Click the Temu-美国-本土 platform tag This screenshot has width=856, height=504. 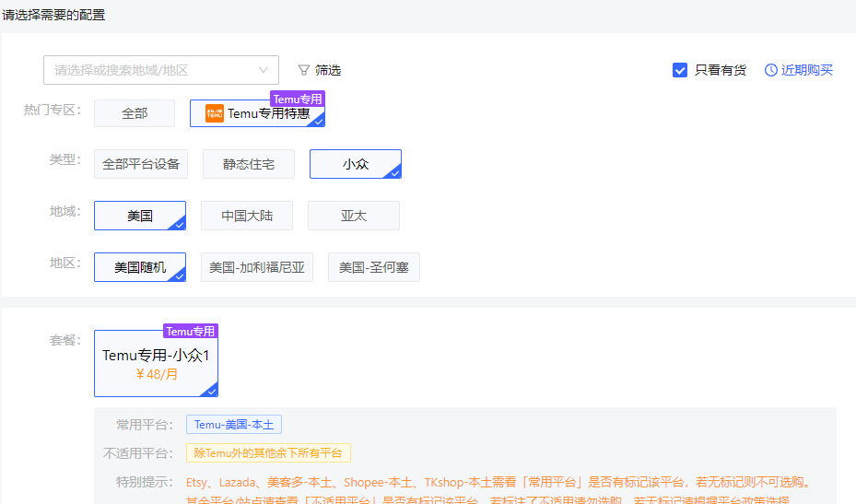coord(234,424)
